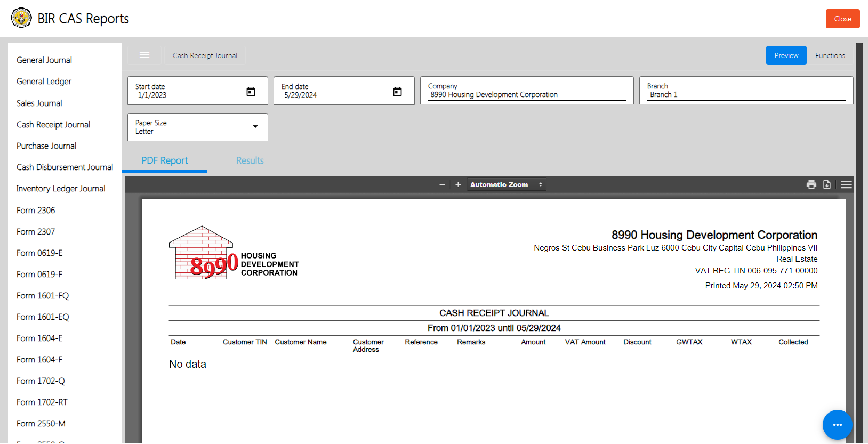The image size is (868, 444).
Task: Open Sales Journal report
Action: pyautogui.click(x=39, y=103)
